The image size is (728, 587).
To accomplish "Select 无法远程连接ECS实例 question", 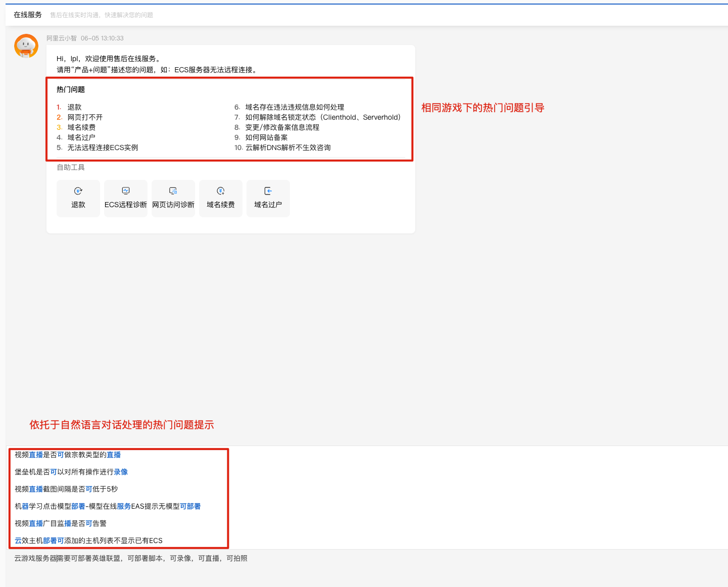I will [x=103, y=148].
